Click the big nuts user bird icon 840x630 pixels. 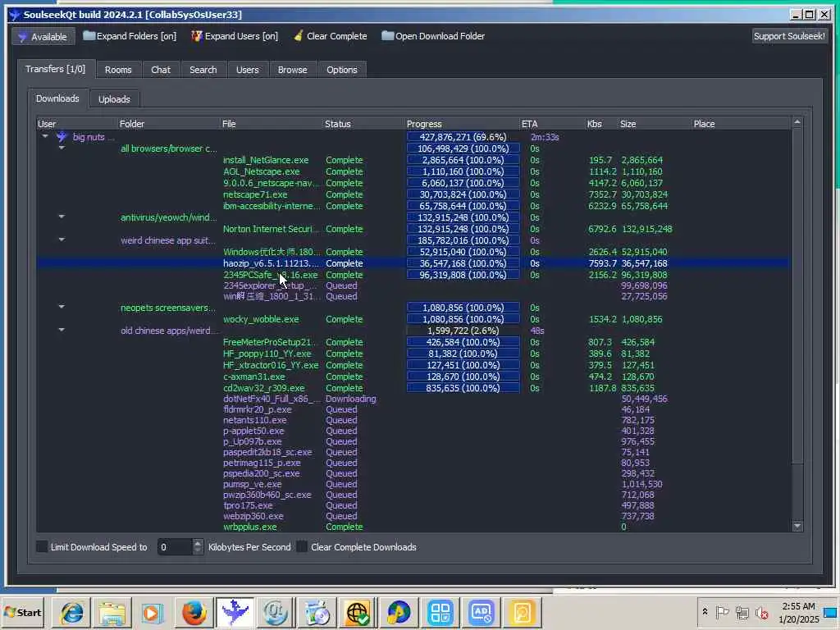tap(62, 137)
